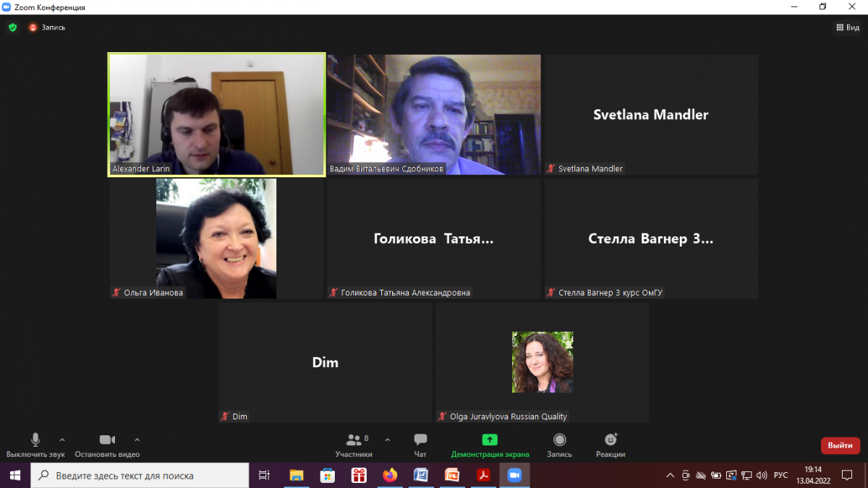The image size is (868, 488).
Task: Open File Explorer from the taskbar
Action: point(297,476)
